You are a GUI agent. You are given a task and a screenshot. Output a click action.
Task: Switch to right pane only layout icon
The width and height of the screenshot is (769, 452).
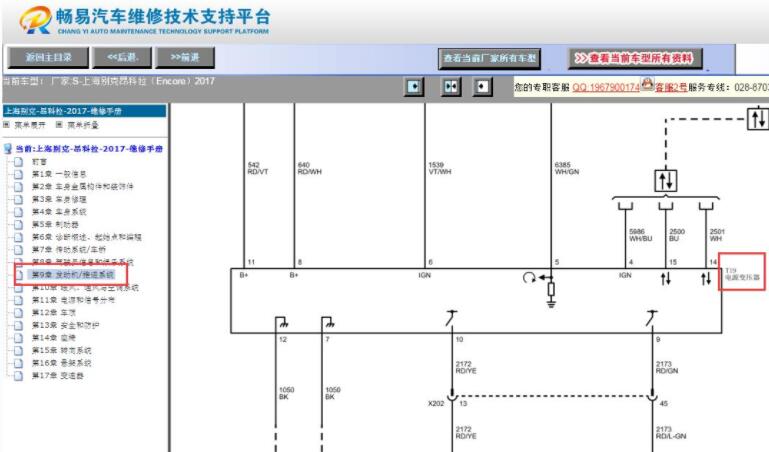click(x=482, y=87)
